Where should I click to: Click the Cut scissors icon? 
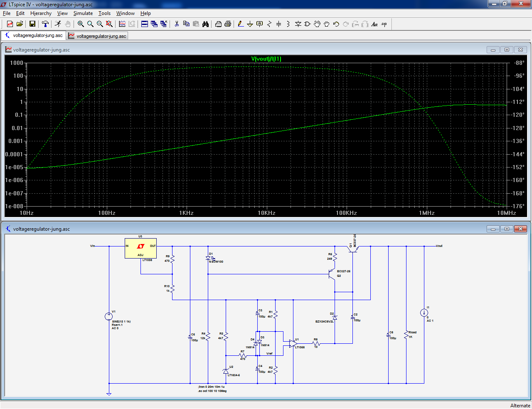tap(177, 24)
